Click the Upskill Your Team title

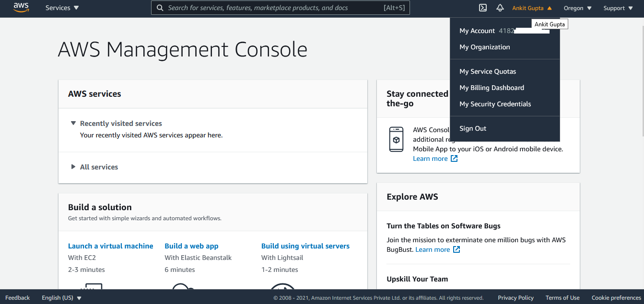(417, 279)
